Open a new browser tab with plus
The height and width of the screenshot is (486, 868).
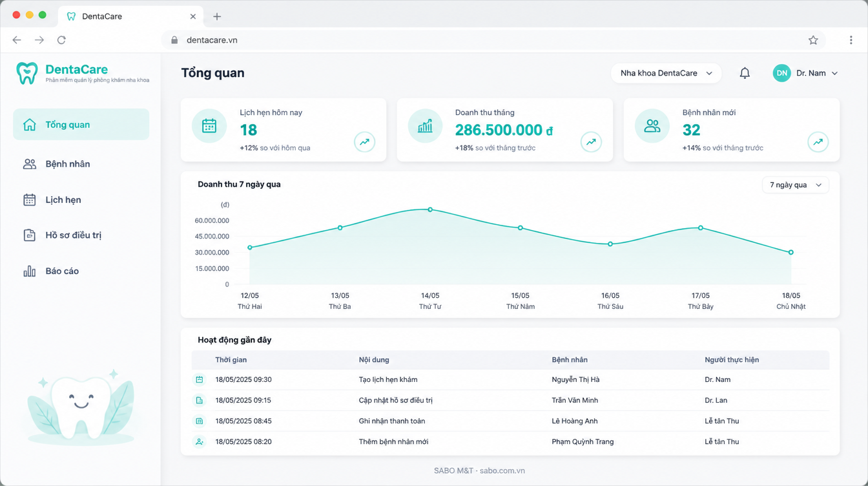point(217,17)
